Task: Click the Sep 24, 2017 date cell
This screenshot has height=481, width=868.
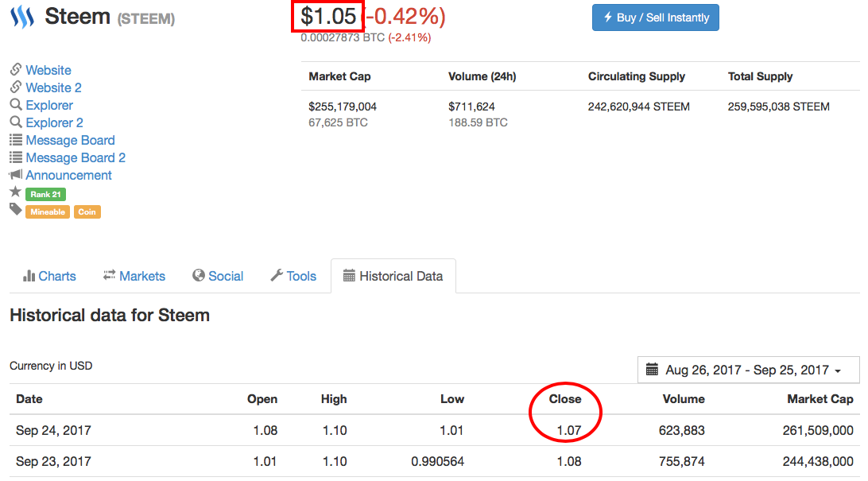Action: click(54, 430)
